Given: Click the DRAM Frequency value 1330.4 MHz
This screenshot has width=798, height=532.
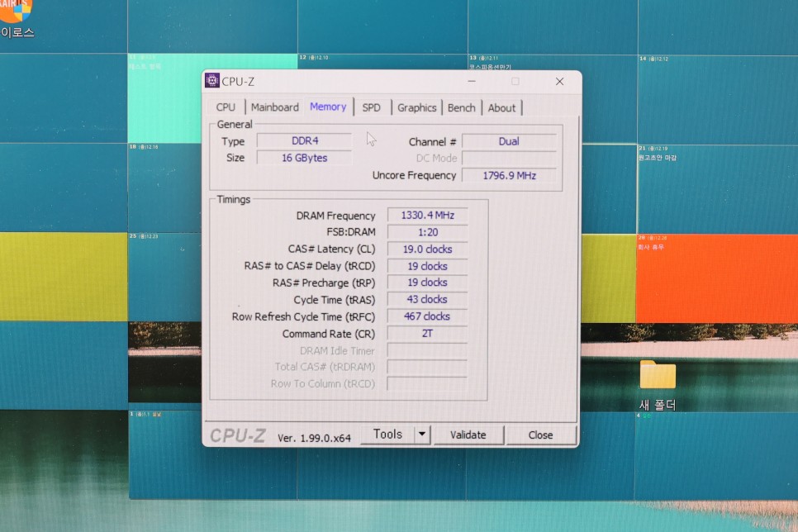Looking at the screenshot, I should click(428, 216).
